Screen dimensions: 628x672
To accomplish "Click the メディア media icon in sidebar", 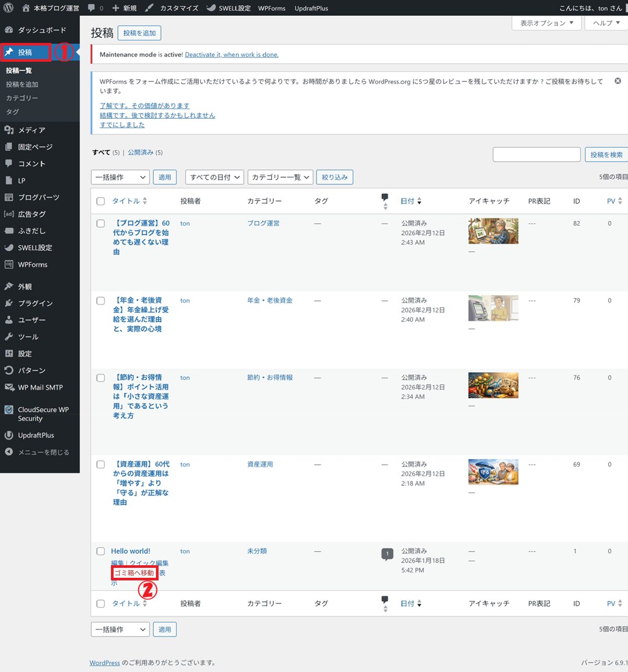I will [x=9, y=130].
